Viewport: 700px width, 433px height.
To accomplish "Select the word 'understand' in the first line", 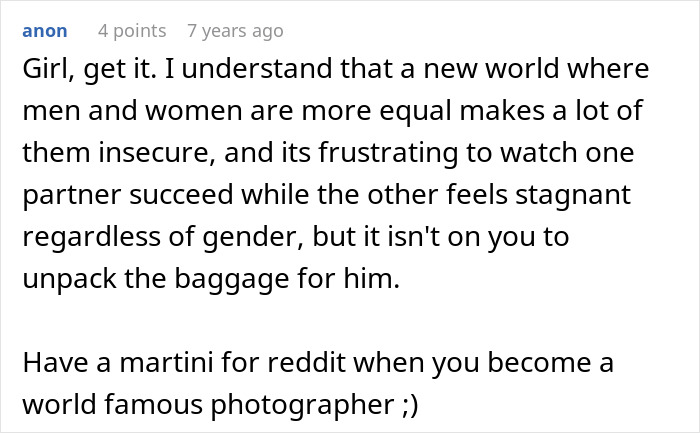I will point(257,69).
